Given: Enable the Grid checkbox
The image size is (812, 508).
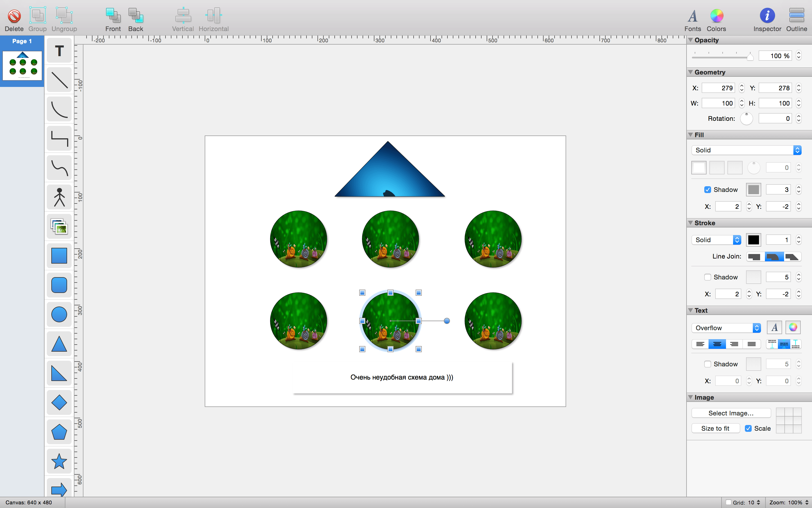Looking at the screenshot, I should (x=729, y=502).
